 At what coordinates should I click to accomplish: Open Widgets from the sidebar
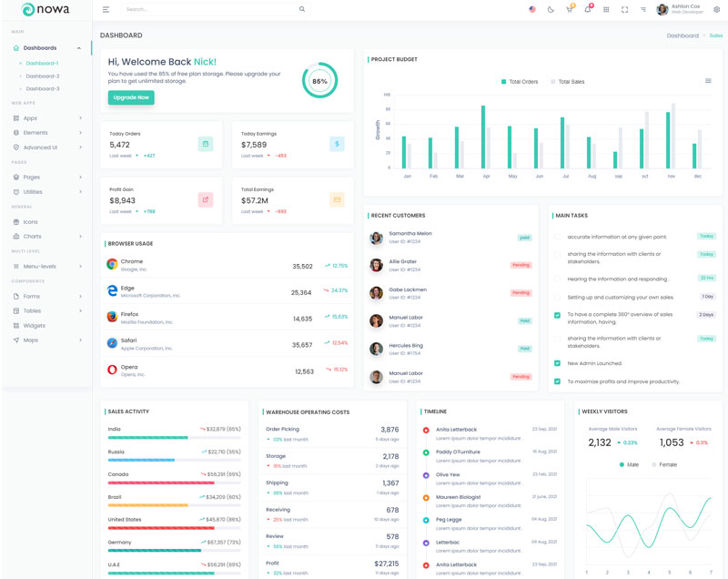(34, 326)
